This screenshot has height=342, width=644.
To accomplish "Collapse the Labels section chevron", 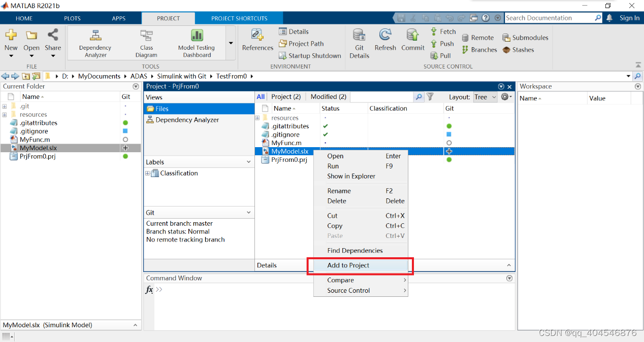I will tap(249, 162).
